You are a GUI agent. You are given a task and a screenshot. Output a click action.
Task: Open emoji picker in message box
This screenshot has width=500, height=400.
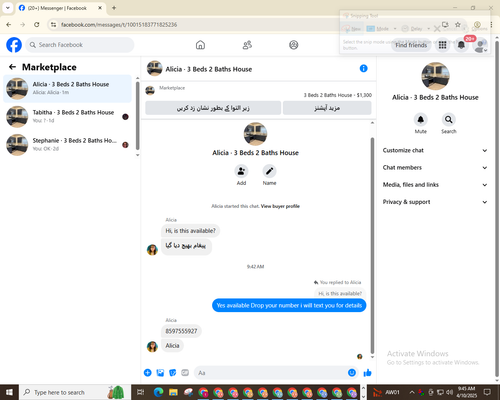(x=352, y=373)
